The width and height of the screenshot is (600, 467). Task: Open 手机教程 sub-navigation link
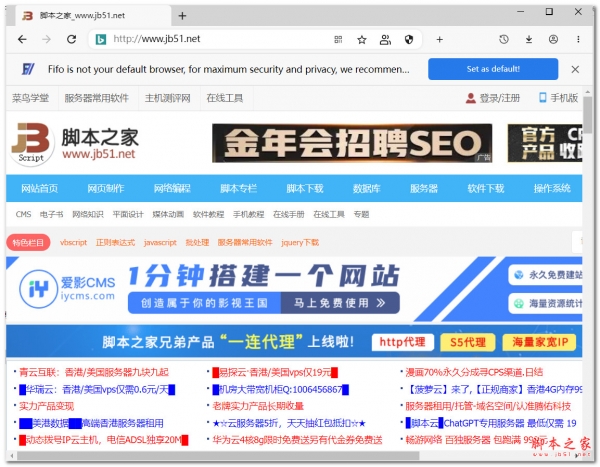249,214
